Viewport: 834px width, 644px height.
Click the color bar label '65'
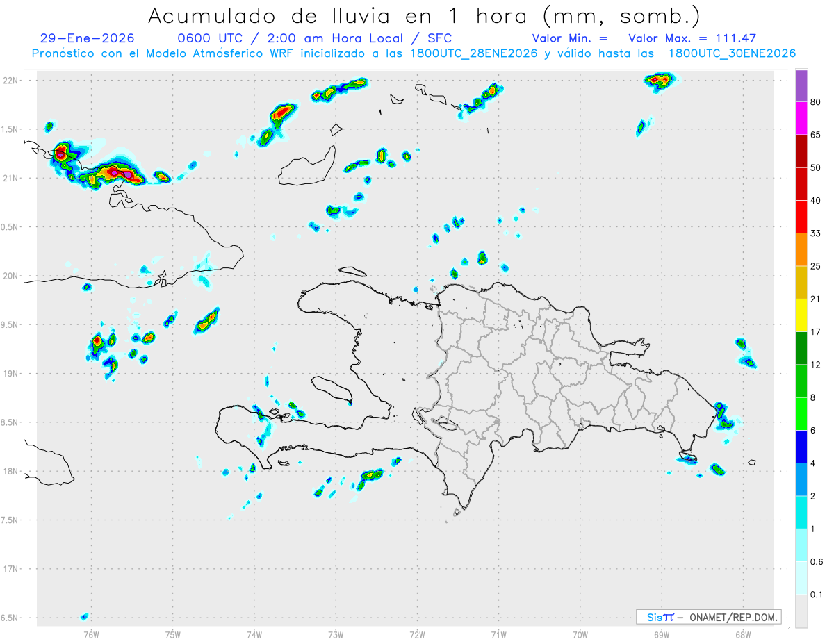coord(816,135)
